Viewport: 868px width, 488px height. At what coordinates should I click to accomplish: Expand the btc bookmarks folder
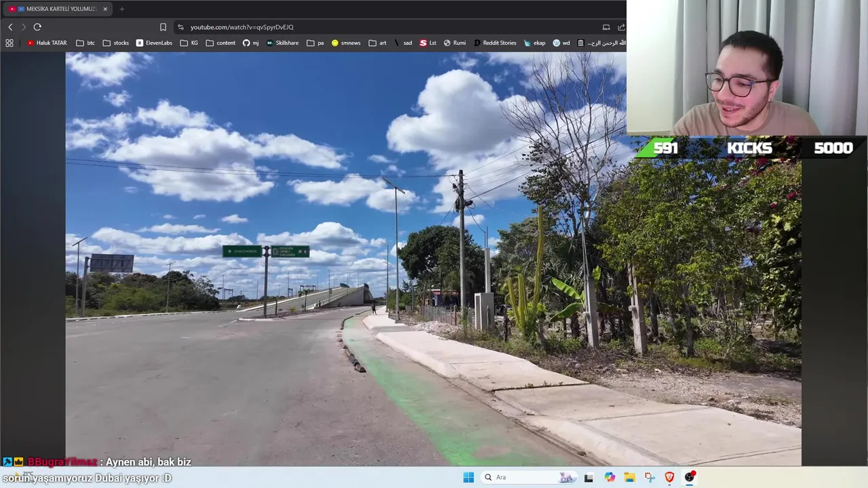85,43
